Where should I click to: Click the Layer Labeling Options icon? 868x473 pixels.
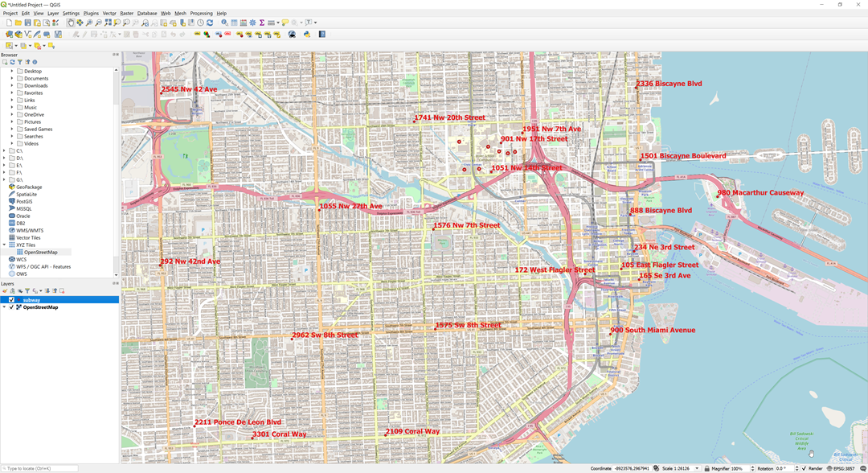[197, 34]
